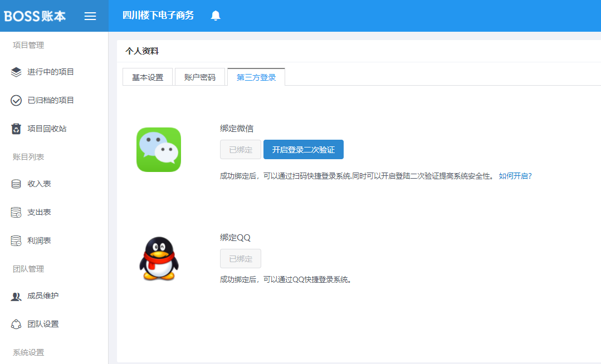Click the text 成功绑定后，可以通过QQ快捷登录系统。
The width and height of the screenshot is (601, 364).
[x=286, y=280]
